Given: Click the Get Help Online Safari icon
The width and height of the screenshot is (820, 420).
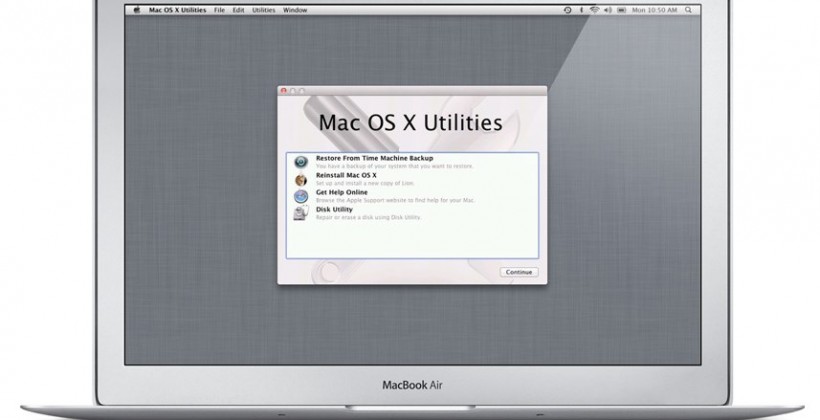Looking at the screenshot, I should coord(301,196).
